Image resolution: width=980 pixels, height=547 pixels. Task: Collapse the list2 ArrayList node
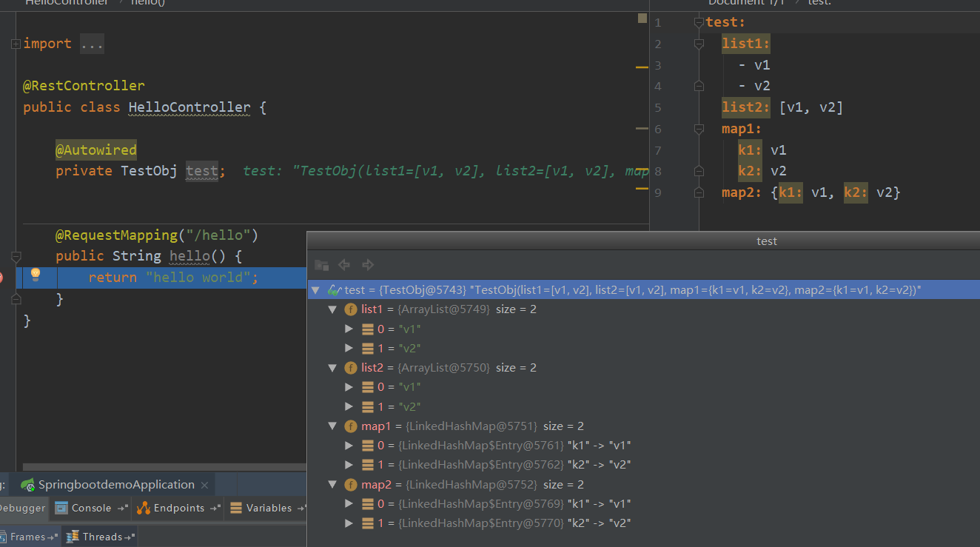(x=332, y=368)
